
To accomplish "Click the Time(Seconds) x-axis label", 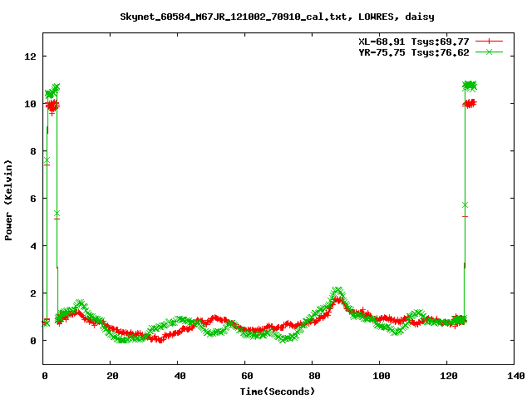I will 278,392.
